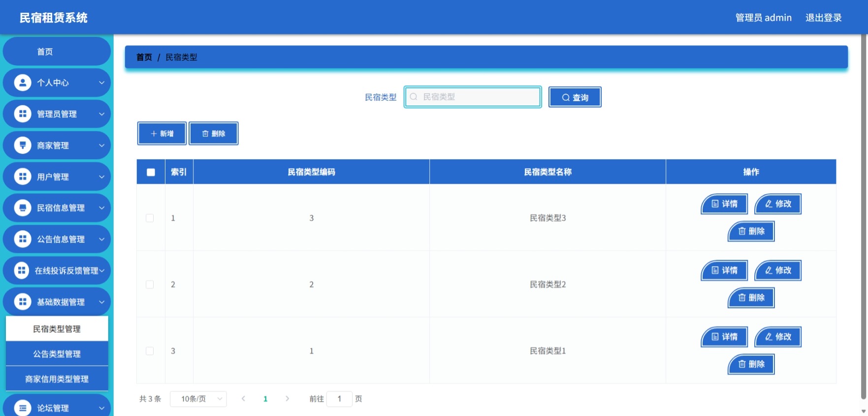Click 修改 for 民宿类型2
Viewport: 868px width, 416px height.
click(778, 270)
